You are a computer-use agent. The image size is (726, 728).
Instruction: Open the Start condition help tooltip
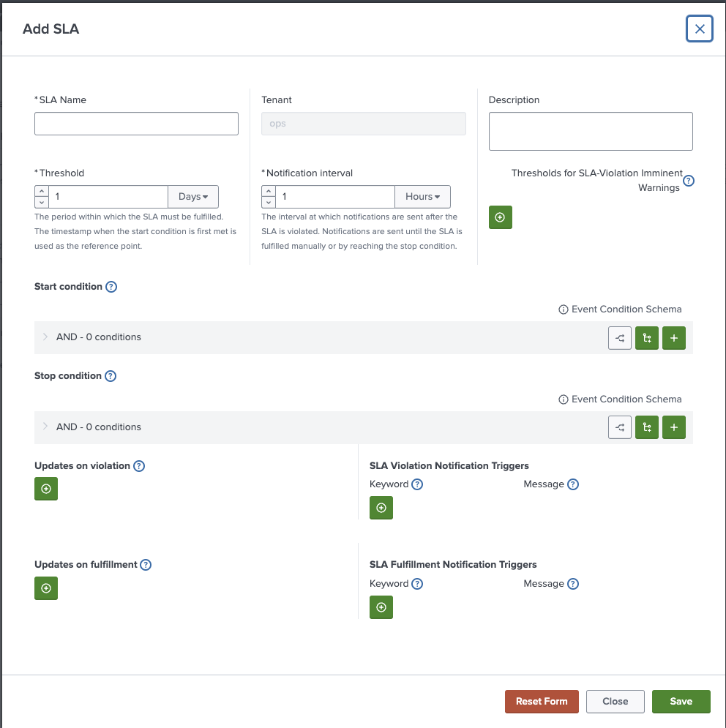[x=111, y=286]
